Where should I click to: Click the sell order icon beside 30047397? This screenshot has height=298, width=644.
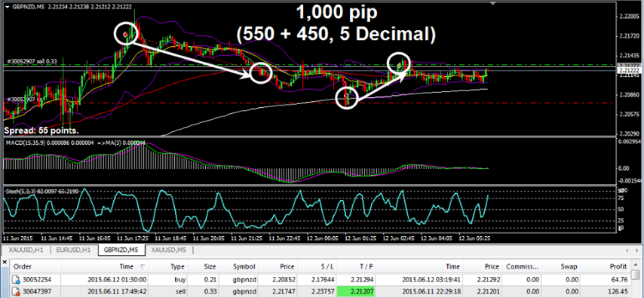pos(16,292)
